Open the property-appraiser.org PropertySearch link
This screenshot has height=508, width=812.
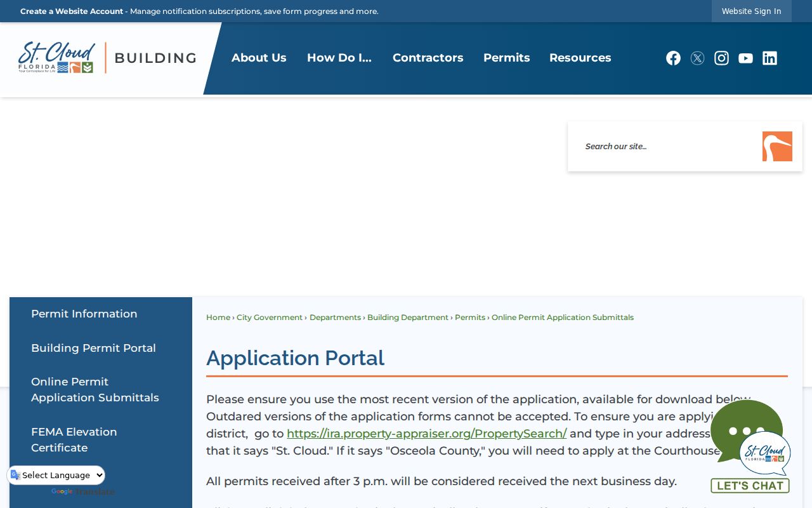point(426,434)
